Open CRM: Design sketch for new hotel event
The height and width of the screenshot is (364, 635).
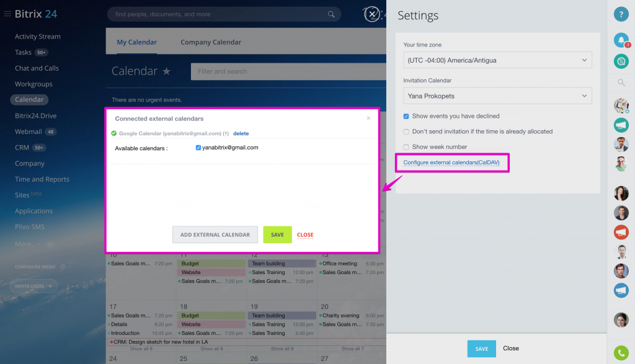point(161,342)
